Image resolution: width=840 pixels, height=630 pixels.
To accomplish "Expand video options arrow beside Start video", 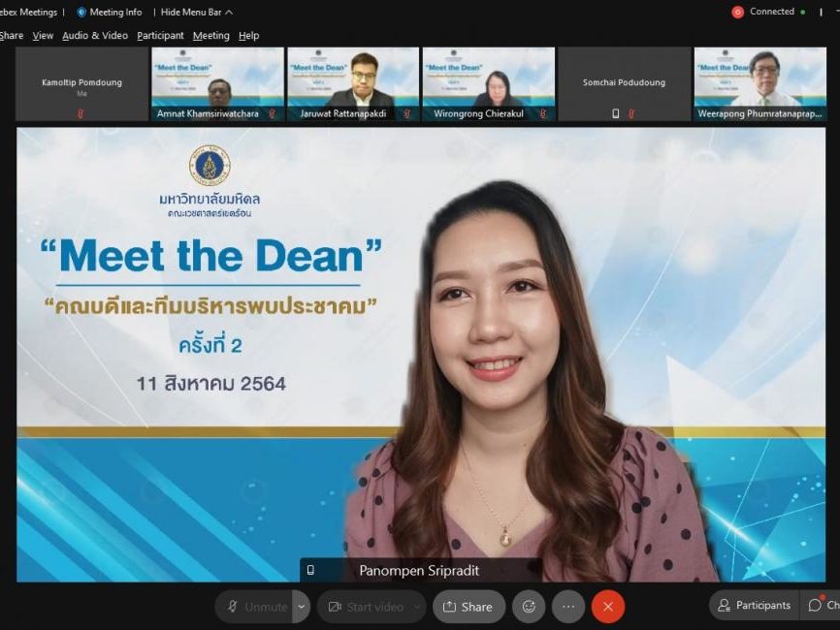I will pyautogui.click(x=418, y=607).
